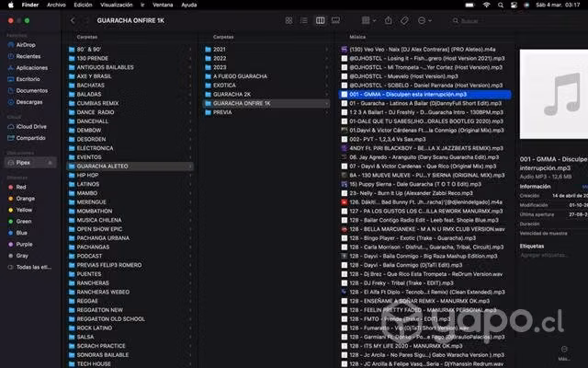This screenshot has height=368, width=588.
Task: Open the group-by options dropdown
Action: tap(368, 20)
